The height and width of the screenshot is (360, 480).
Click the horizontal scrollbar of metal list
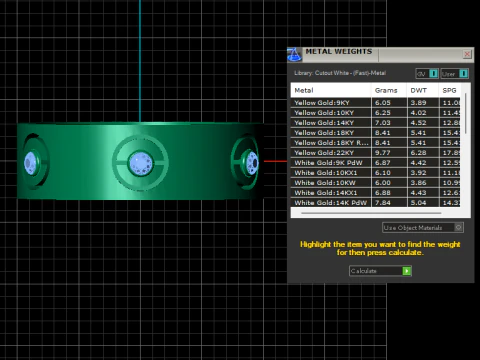[x=371, y=213]
